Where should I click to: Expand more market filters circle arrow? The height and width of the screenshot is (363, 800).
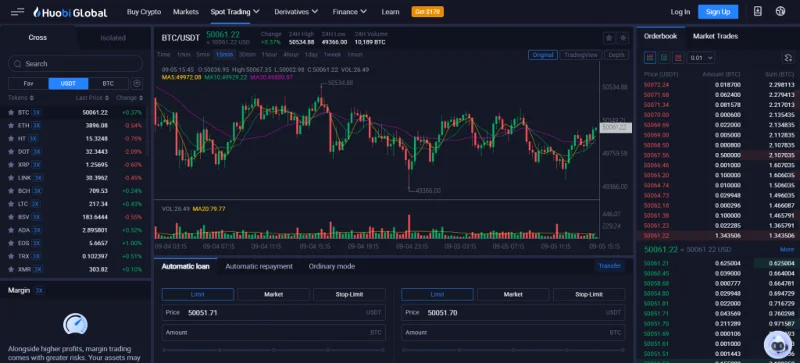137,84
